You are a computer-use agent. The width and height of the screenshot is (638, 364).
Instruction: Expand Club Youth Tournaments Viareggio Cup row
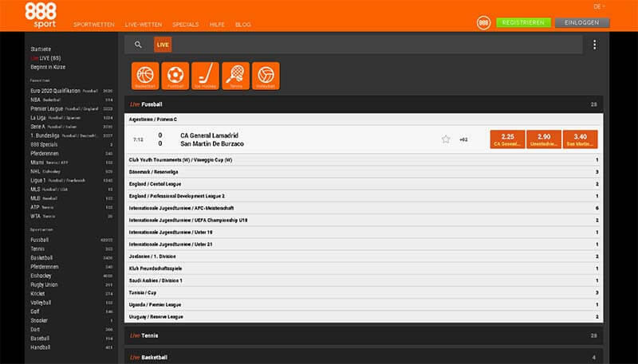[x=364, y=160]
